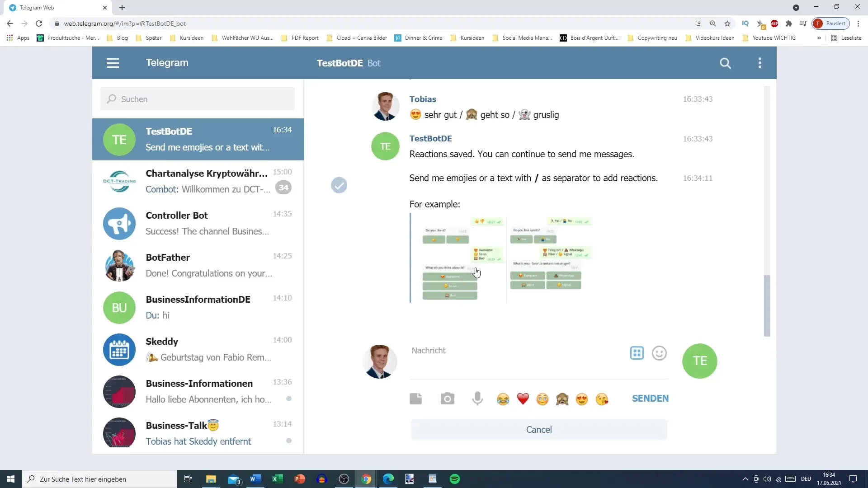
Task: Open the Chartanalyse Kryptowähr chat
Action: [198, 181]
